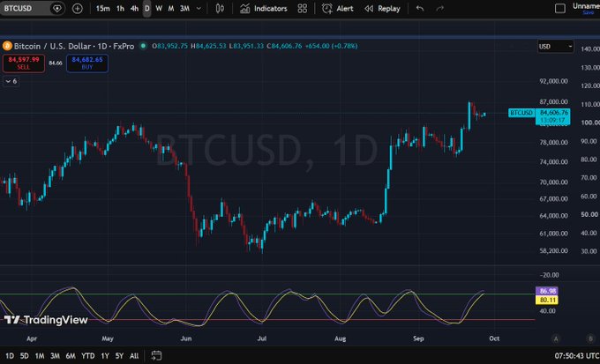Select the M monthly timeframe

click(x=171, y=9)
